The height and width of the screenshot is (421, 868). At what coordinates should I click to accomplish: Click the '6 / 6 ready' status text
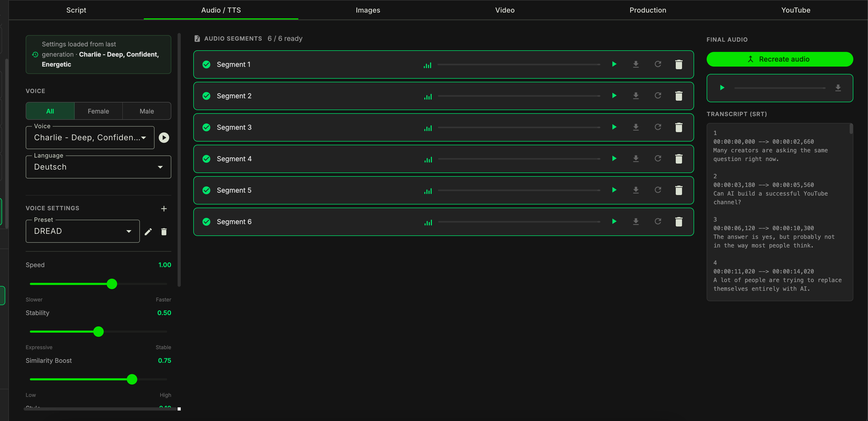coord(285,39)
